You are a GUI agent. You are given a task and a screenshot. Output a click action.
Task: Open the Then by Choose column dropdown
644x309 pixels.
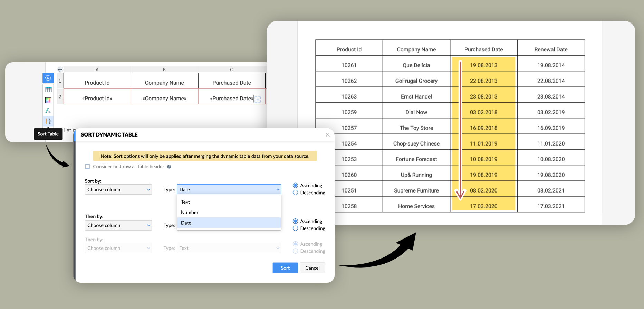pos(118,225)
